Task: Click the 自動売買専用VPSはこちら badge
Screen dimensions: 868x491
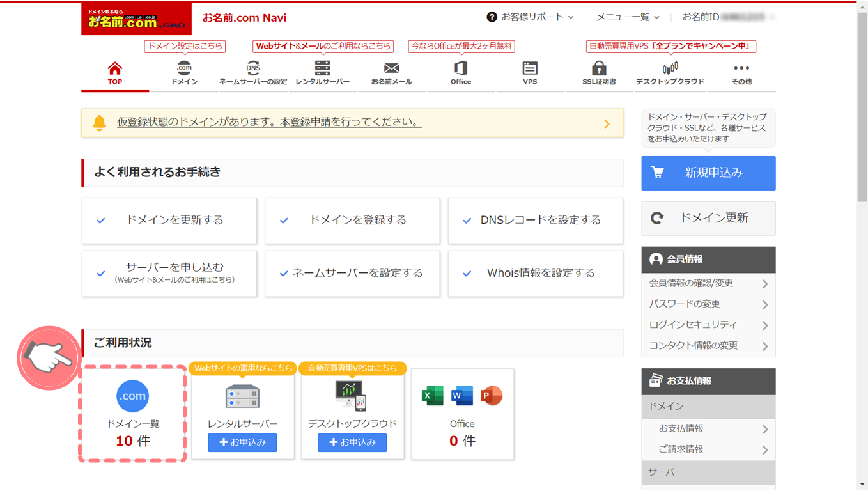Action: [x=352, y=368]
